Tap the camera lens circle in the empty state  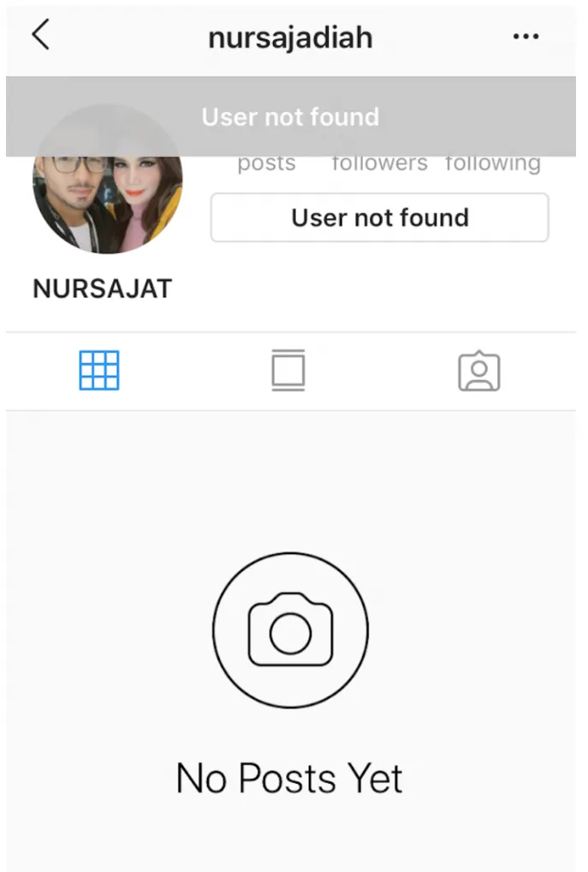coord(290,633)
